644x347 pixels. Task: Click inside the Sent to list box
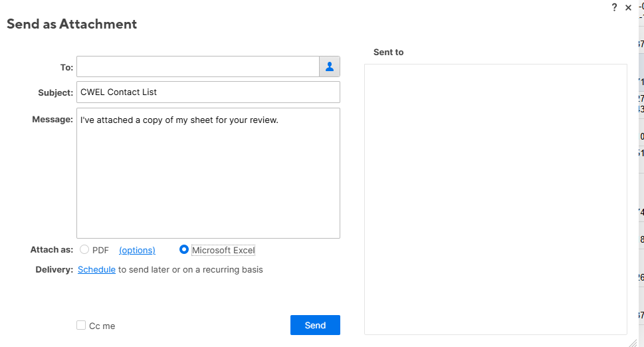[495, 199]
